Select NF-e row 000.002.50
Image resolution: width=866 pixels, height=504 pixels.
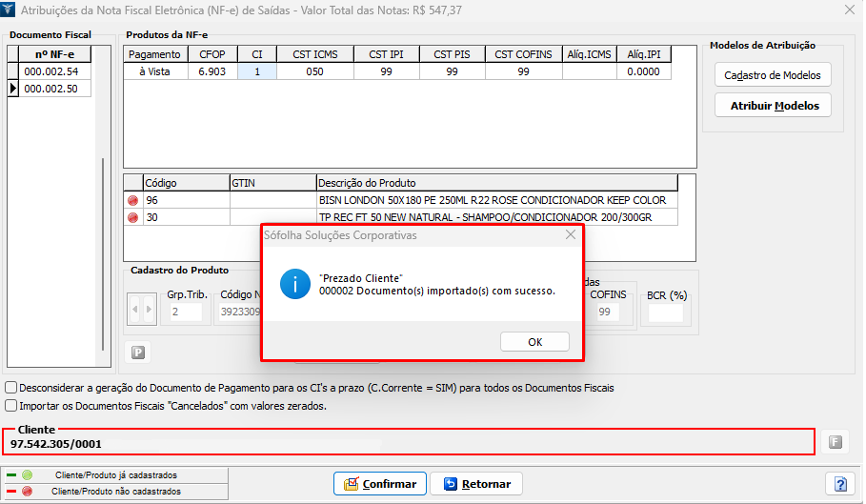[51, 89]
